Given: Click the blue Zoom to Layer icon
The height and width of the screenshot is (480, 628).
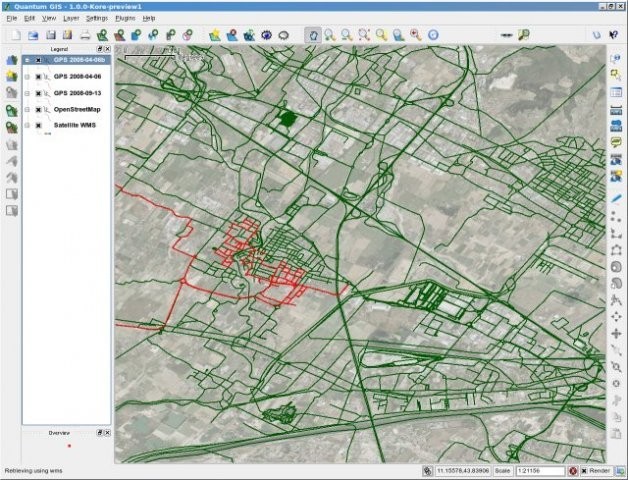Looking at the screenshot, I should (399, 35).
